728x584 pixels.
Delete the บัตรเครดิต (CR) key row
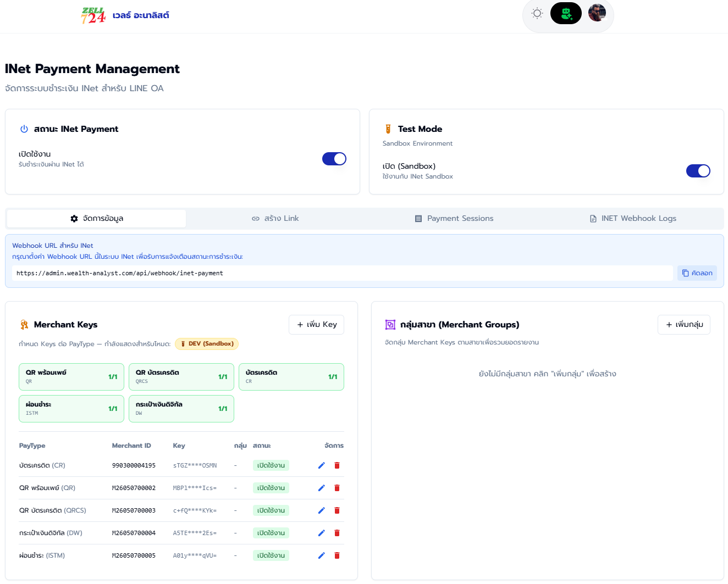click(x=337, y=465)
